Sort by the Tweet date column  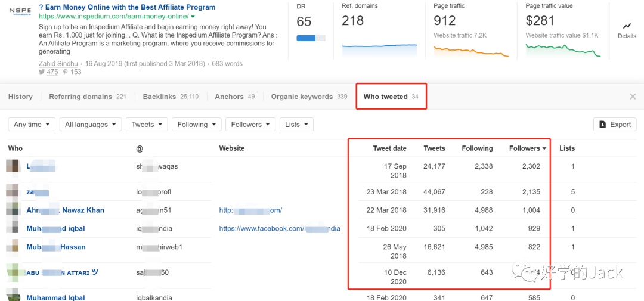(x=390, y=148)
